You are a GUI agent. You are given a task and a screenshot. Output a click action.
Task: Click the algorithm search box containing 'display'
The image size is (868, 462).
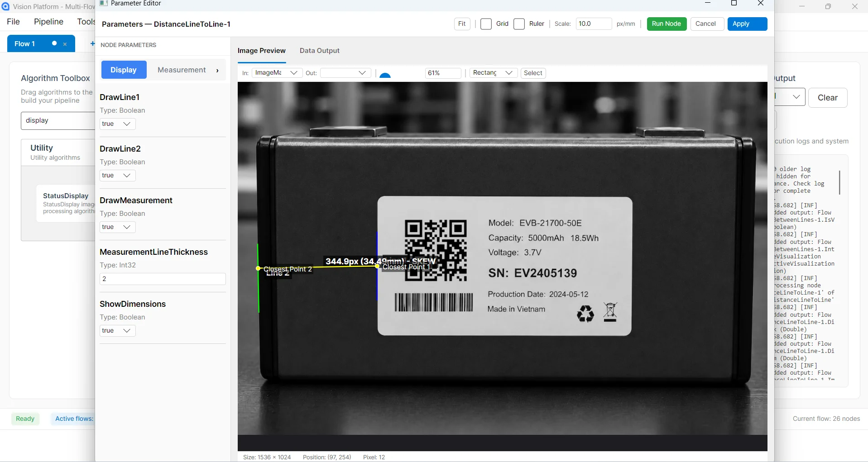coord(58,121)
